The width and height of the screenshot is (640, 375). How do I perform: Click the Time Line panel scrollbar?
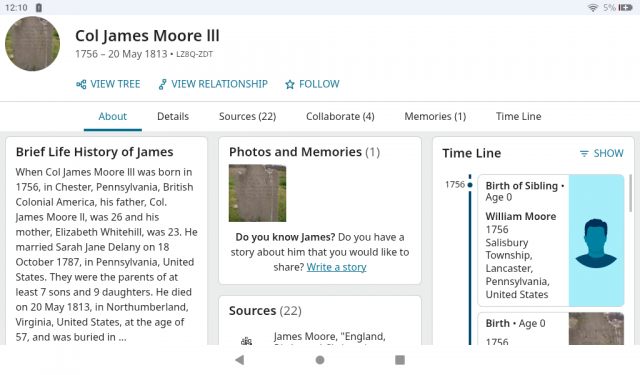pyautogui.click(x=631, y=192)
